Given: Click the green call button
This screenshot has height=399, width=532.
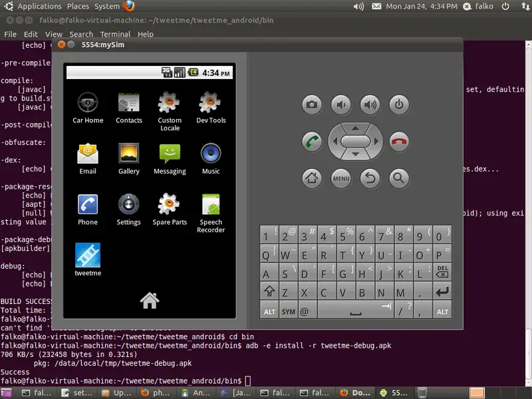Looking at the screenshot, I should pos(312,142).
